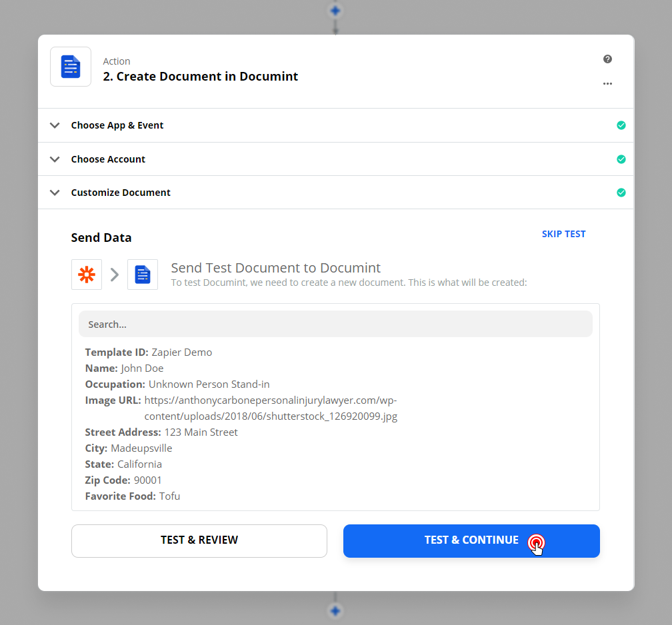Click the orange Zapier asterisk icon
672x625 pixels.
[87, 275]
